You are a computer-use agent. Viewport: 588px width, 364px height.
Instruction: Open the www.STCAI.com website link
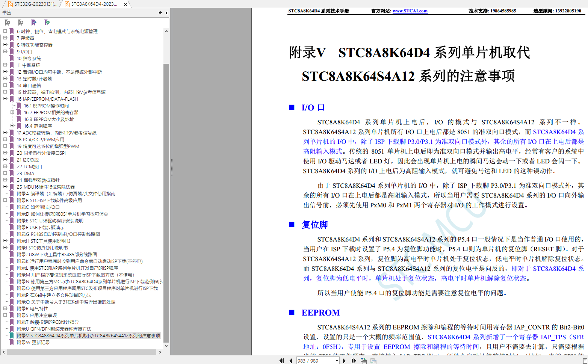click(410, 11)
